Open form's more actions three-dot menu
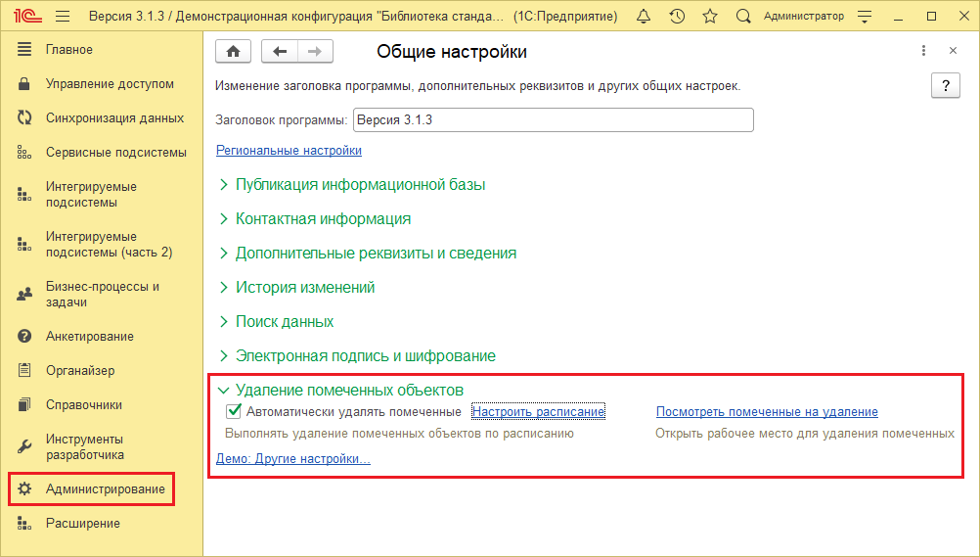 (923, 51)
